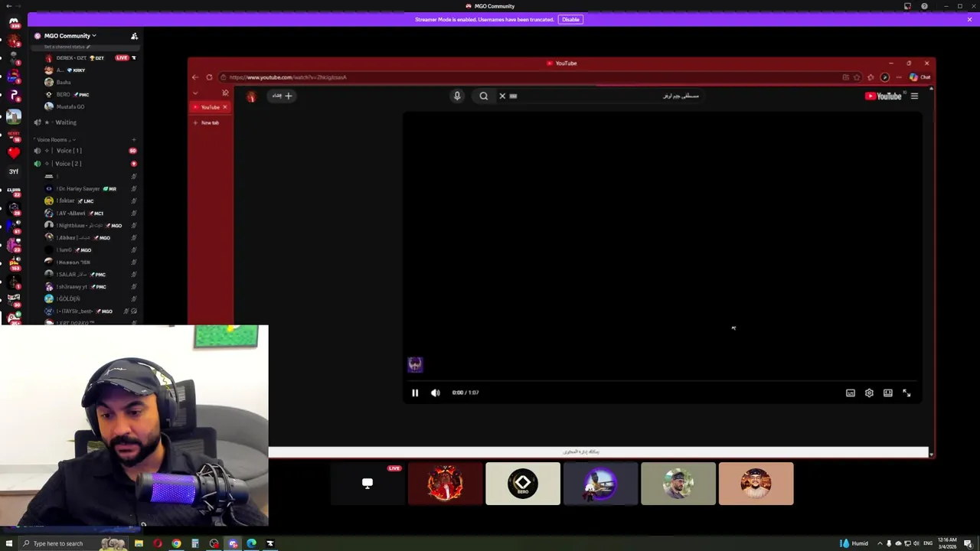
Task: Edit the channel status text
Action: (67, 47)
